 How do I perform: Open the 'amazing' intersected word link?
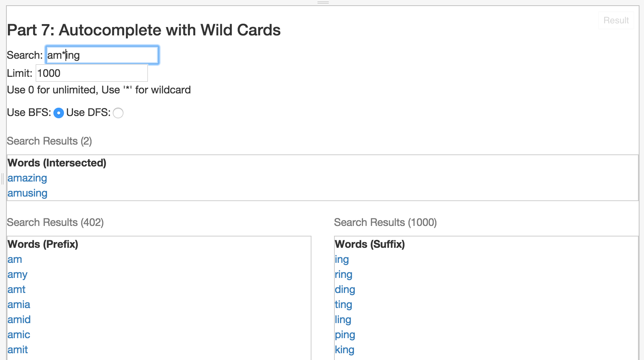27,178
